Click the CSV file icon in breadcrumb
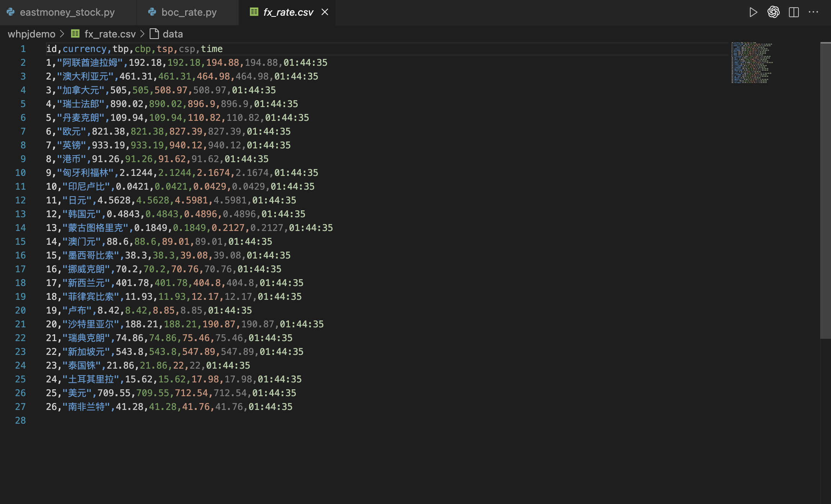 point(75,34)
